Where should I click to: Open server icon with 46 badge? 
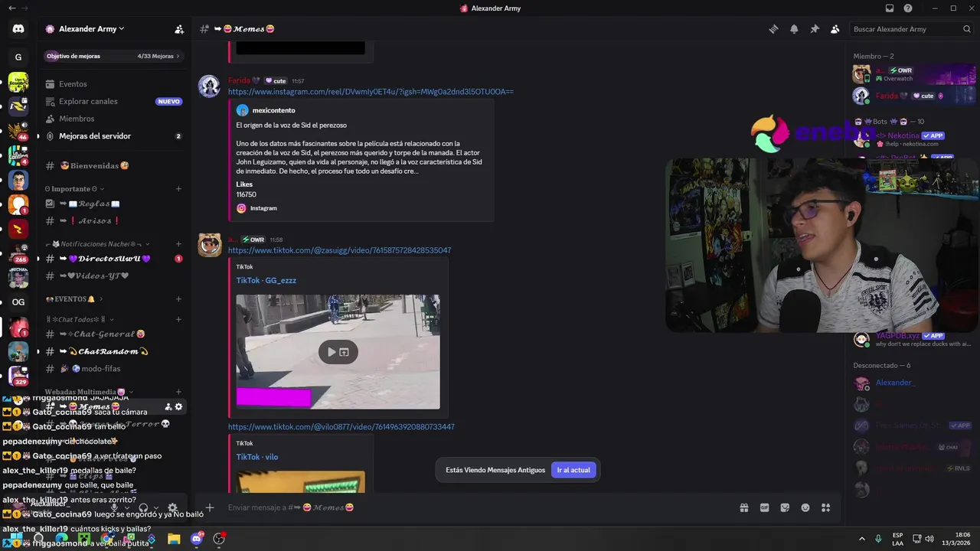[x=18, y=130]
